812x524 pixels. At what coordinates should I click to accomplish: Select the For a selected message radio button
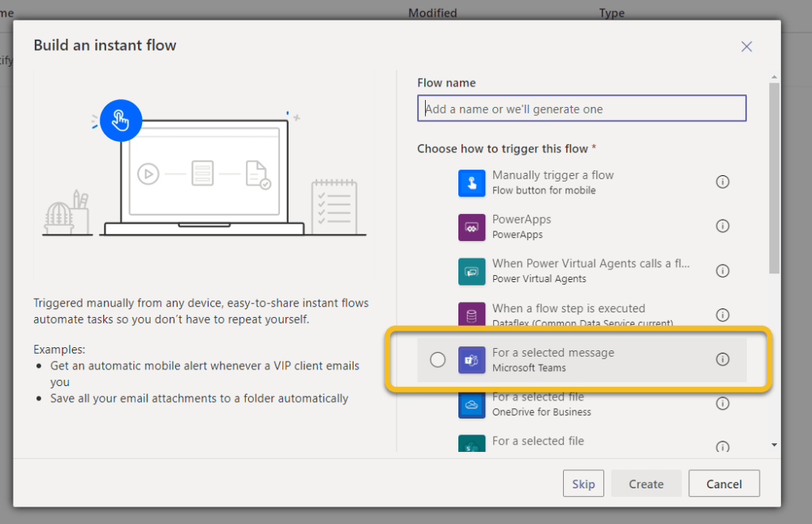438,360
